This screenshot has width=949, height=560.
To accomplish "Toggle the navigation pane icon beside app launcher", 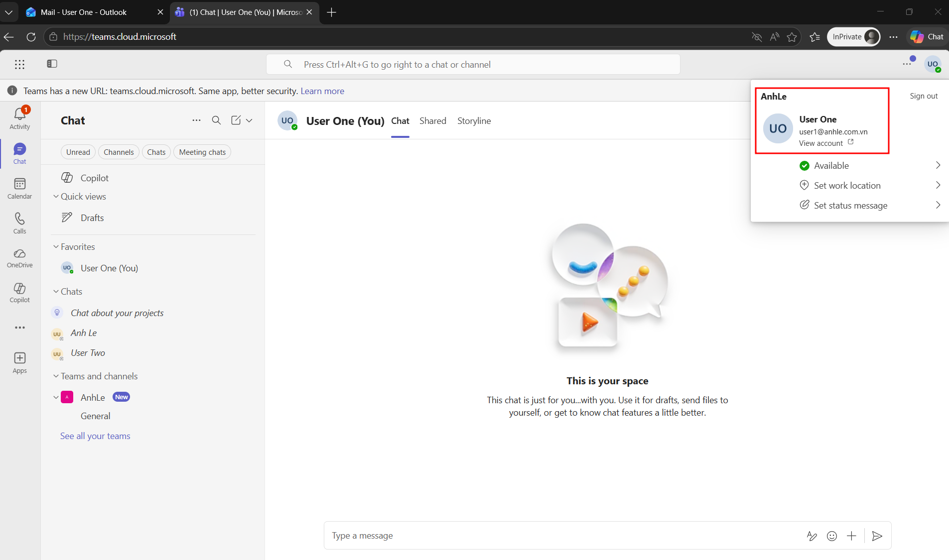I will click(x=52, y=64).
